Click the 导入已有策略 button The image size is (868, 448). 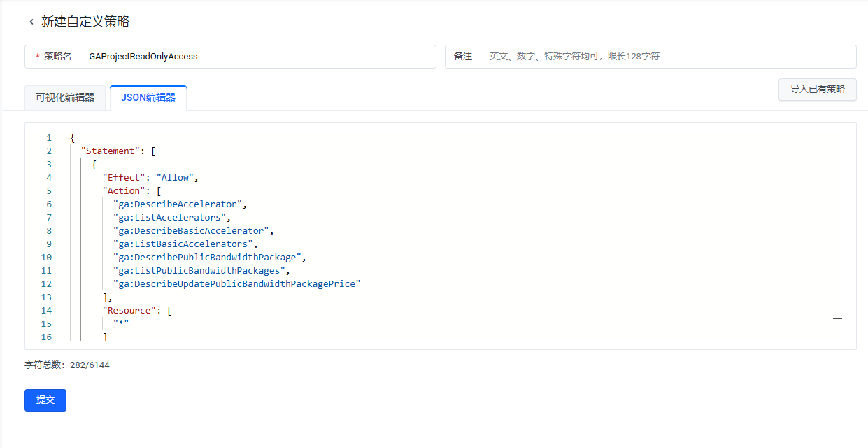pyautogui.click(x=817, y=90)
